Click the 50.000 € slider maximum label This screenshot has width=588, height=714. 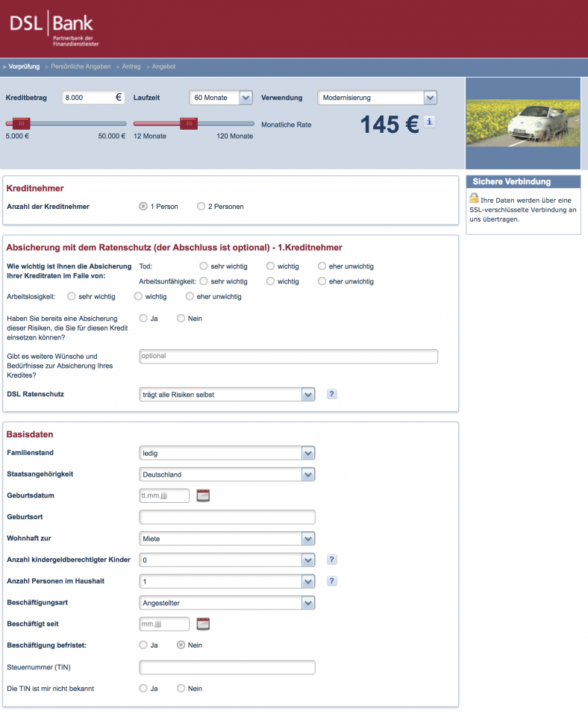(112, 136)
